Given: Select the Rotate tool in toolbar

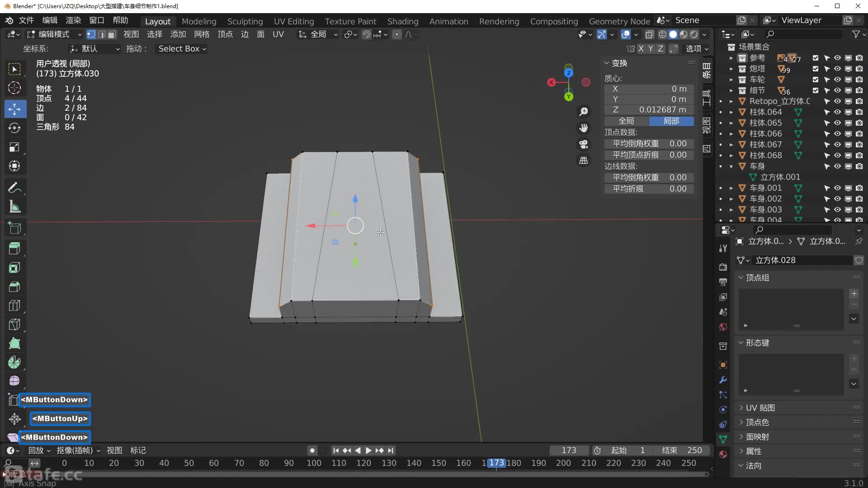Looking at the screenshot, I should pyautogui.click(x=14, y=128).
